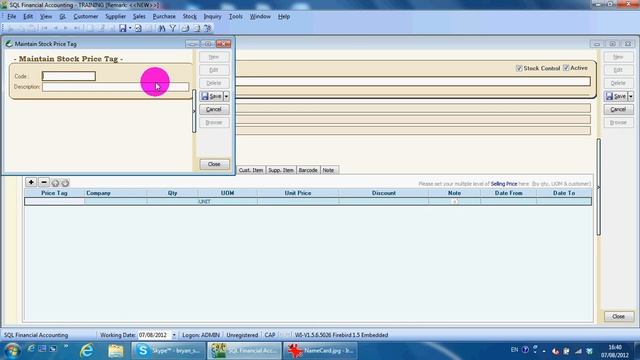Image resolution: width=640 pixels, height=360 pixels.
Task: Click the taskbar clock showing 16:40
Action: pos(615,347)
